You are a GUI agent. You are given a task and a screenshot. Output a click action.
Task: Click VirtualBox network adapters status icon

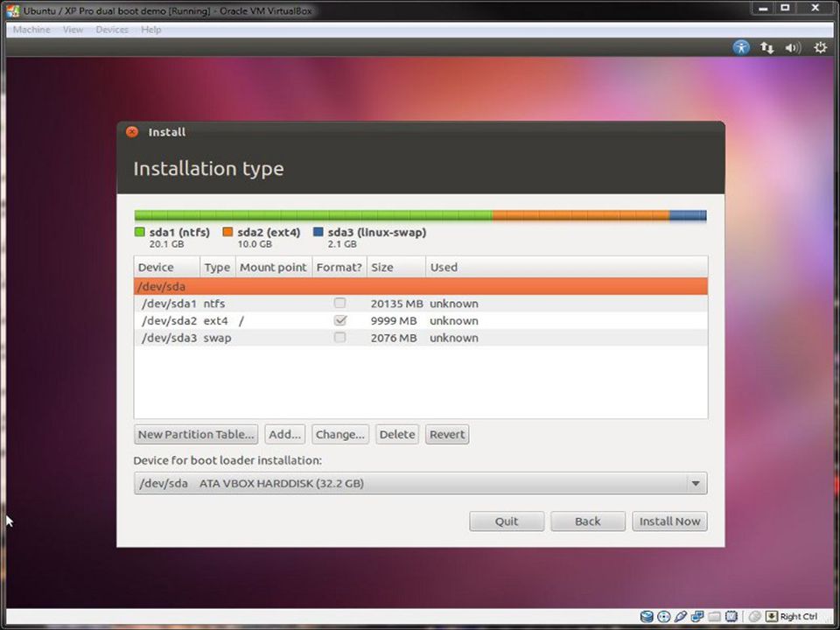click(697, 617)
